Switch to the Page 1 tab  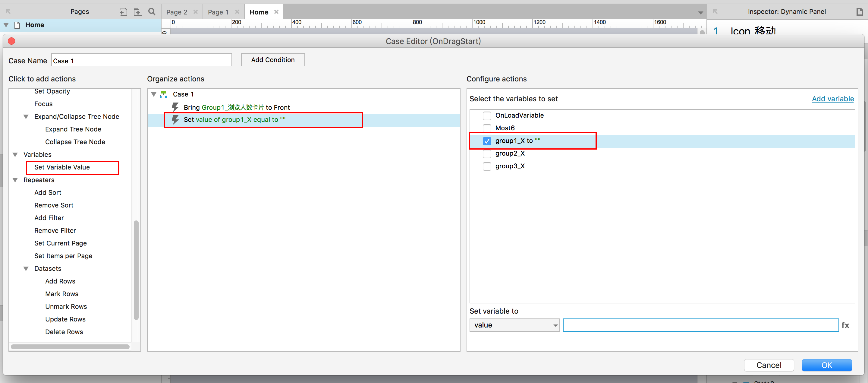click(x=218, y=12)
